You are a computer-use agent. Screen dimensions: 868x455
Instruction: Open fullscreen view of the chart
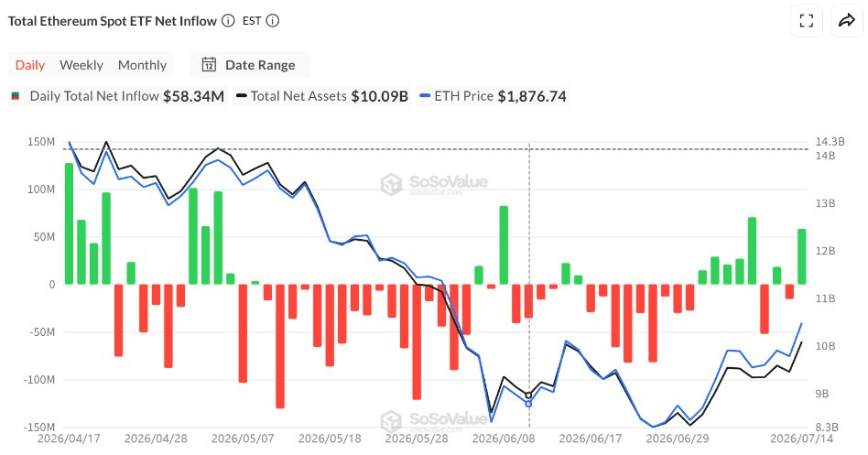(x=807, y=21)
